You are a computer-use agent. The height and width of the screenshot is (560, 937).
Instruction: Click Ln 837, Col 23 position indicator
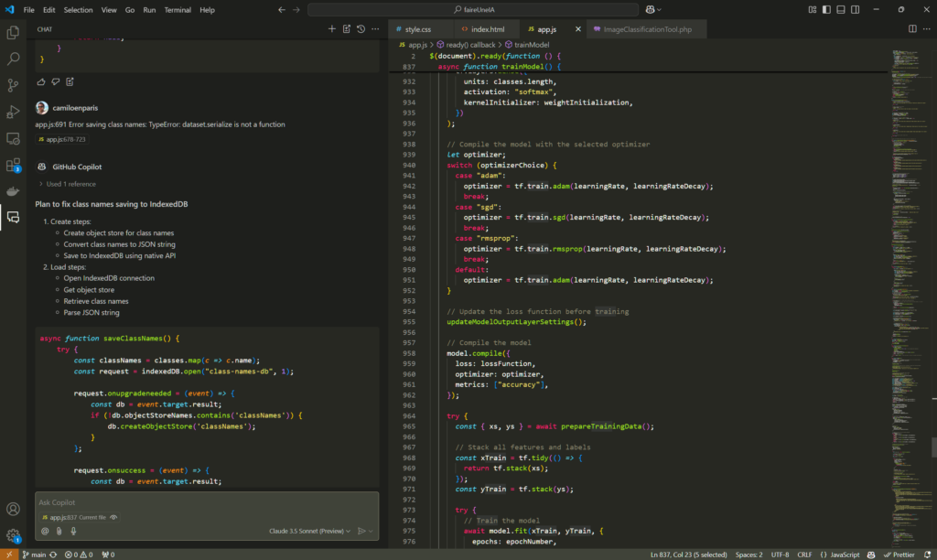coord(688,555)
